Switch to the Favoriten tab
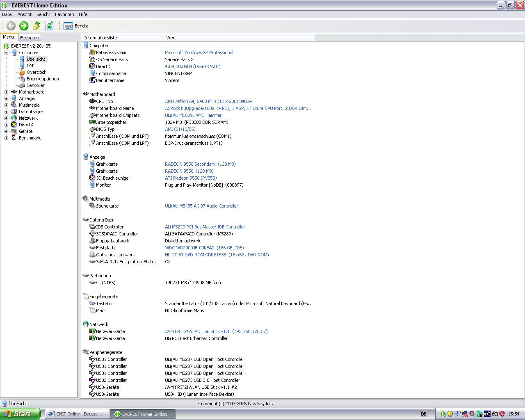 click(x=30, y=37)
